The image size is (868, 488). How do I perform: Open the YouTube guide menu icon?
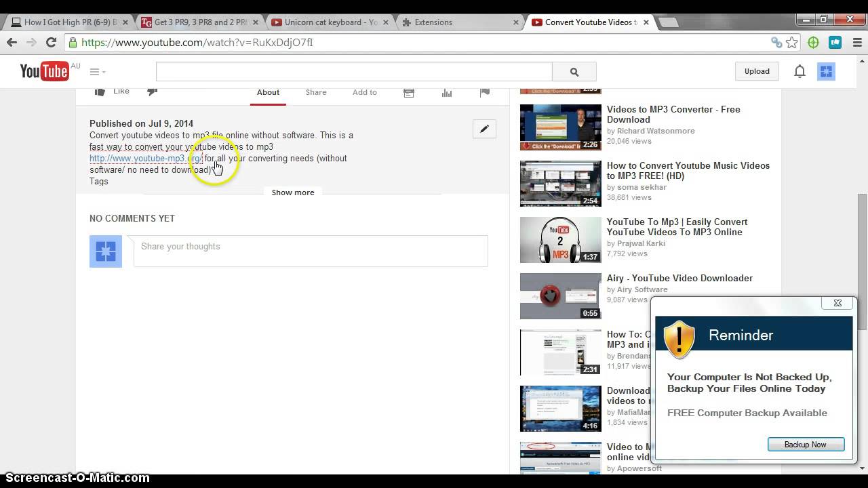(x=98, y=72)
